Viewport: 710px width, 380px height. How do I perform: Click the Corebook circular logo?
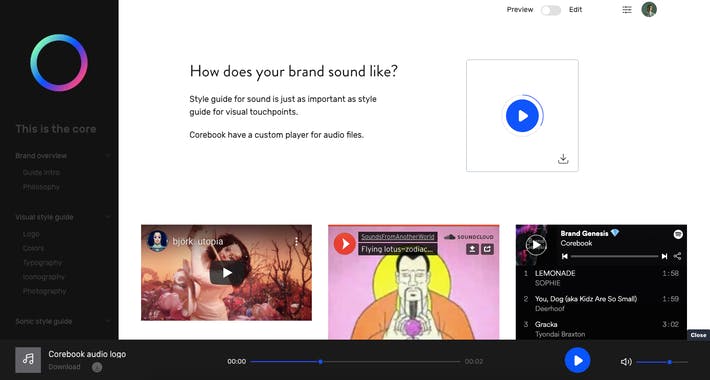(x=59, y=63)
